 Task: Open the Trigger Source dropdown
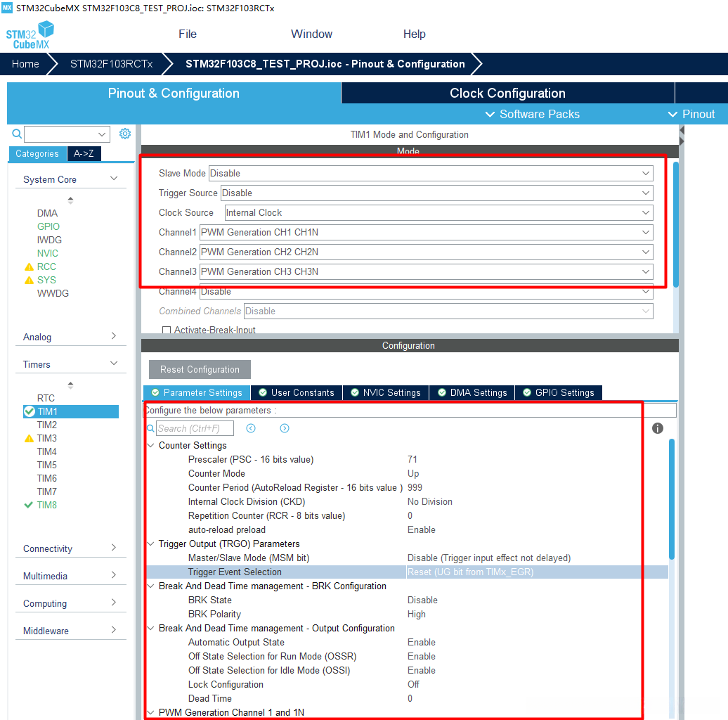(437, 193)
